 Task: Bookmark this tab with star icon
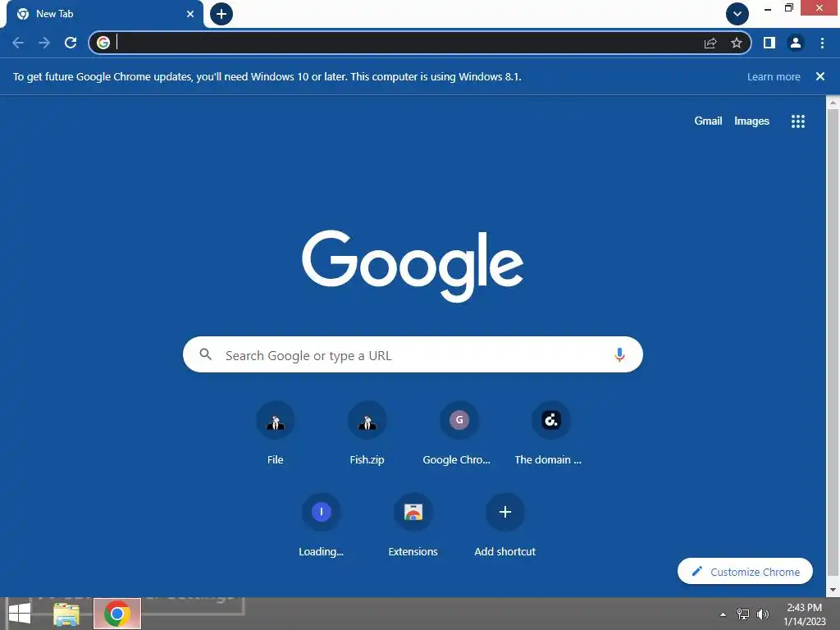[737, 43]
